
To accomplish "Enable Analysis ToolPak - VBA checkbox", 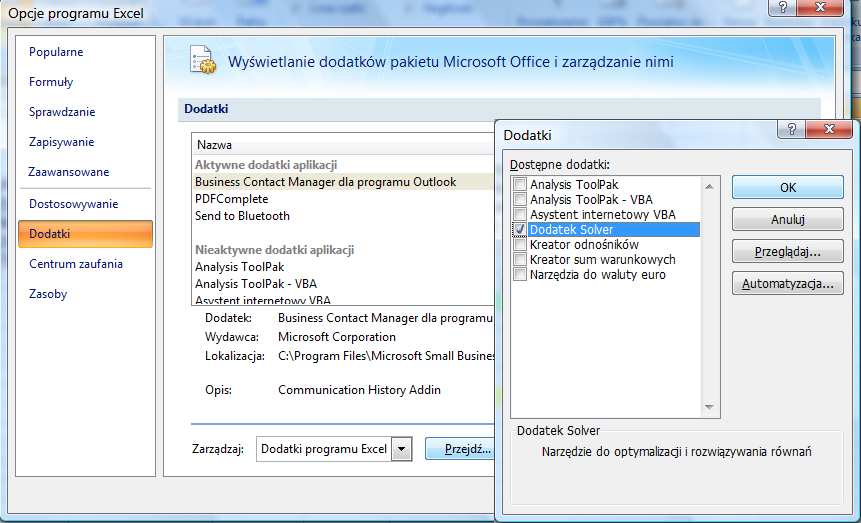I will pyautogui.click(x=519, y=199).
